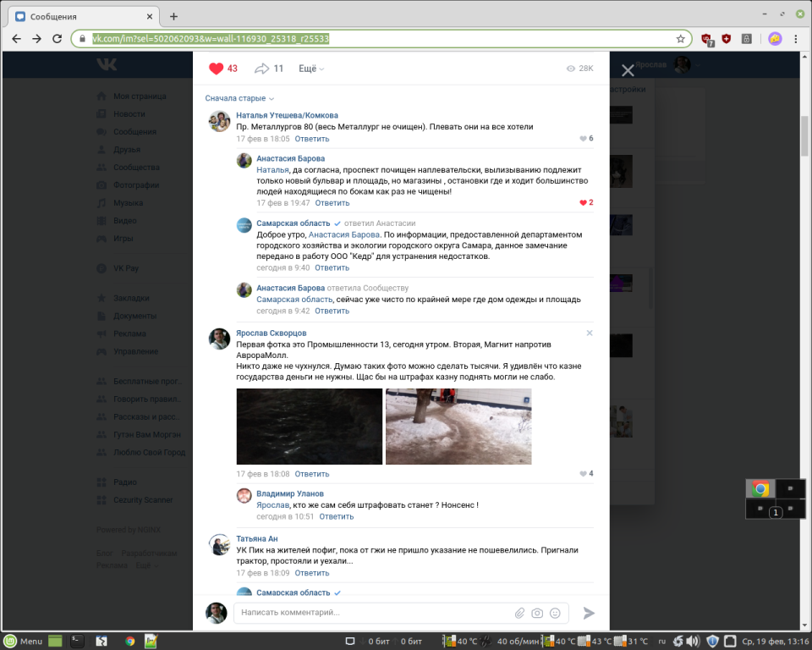Like Наталья Утешева's comment with 6 hearts
Viewport: 812px width, 650px height.
pyautogui.click(x=583, y=139)
